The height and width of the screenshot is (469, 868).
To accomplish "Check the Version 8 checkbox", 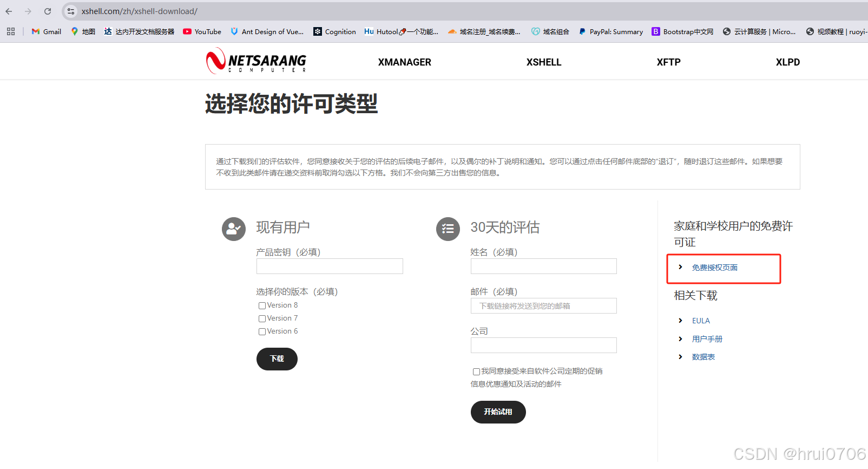I will [262, 306].
